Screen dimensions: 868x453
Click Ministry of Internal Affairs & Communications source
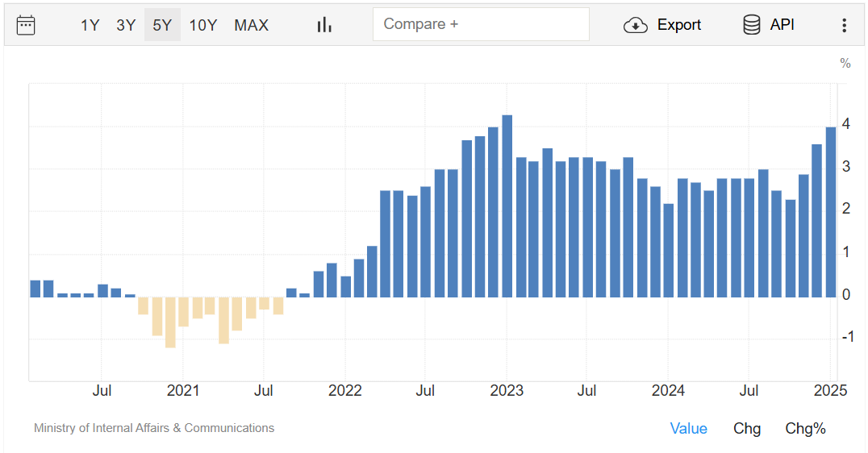154,427
